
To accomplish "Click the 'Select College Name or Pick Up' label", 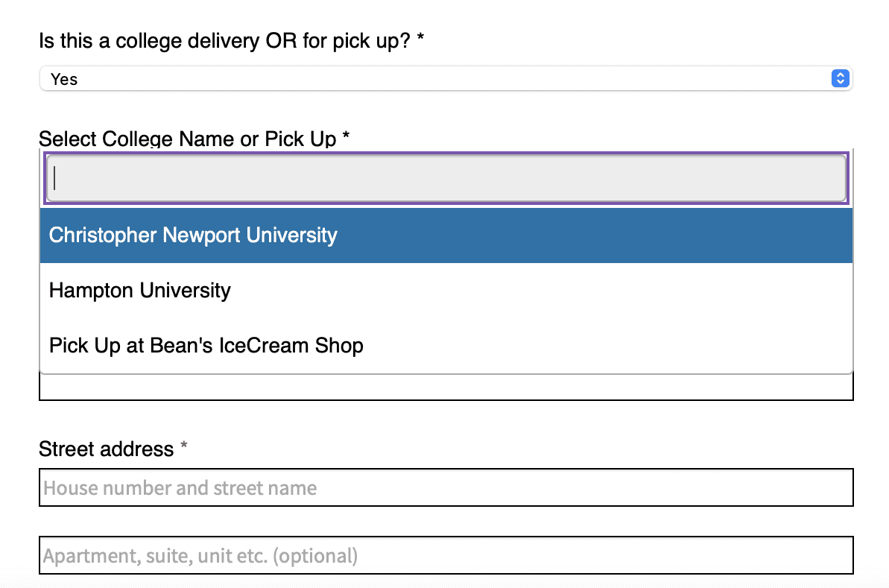I will click(x=188, y=139).
